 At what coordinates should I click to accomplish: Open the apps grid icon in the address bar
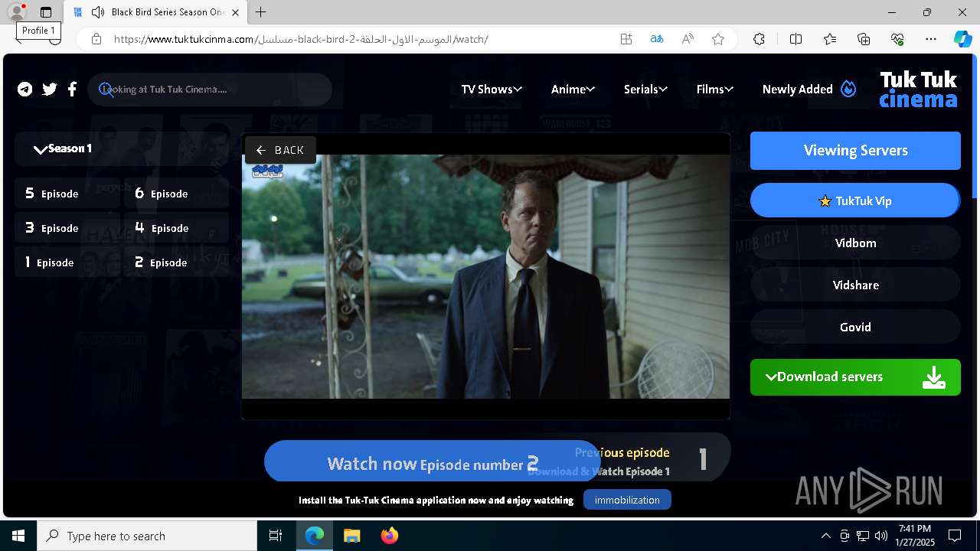click(626, 39)
